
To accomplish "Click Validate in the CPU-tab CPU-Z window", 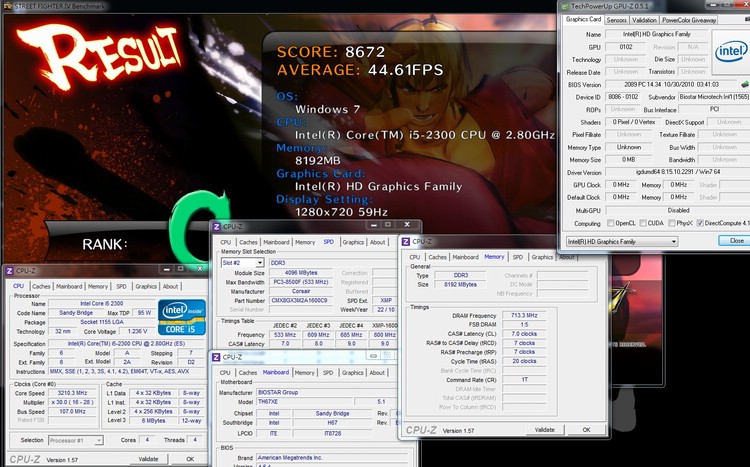I will coord(148,459).
